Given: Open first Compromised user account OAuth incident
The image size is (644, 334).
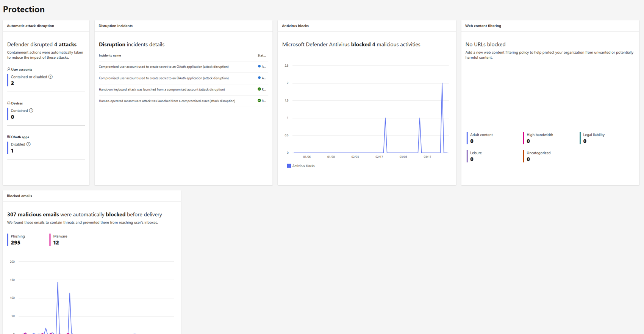Looking at the screenshot, I should point(164,67).
